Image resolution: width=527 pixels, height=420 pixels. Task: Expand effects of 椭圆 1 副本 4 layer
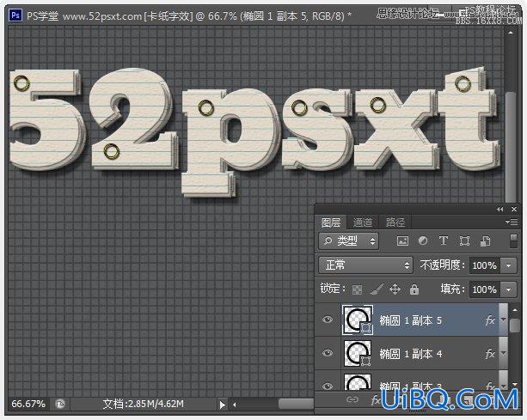click(503, 353)
